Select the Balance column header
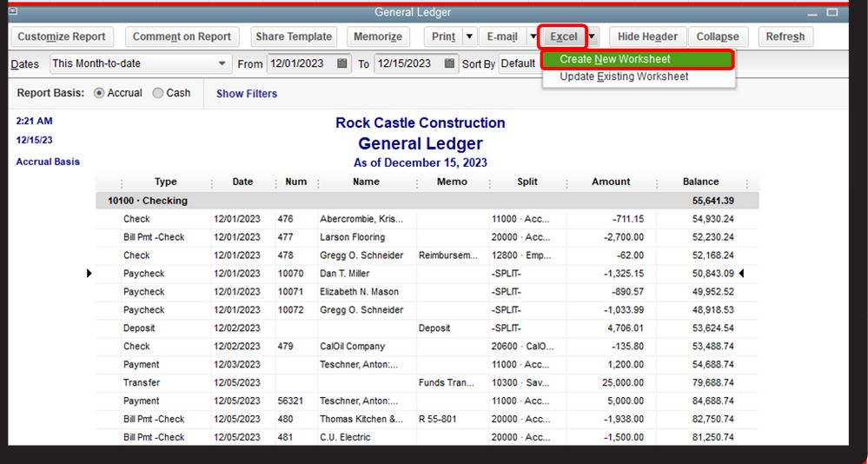Screen dimensions: 868x464 click(700, 182)
